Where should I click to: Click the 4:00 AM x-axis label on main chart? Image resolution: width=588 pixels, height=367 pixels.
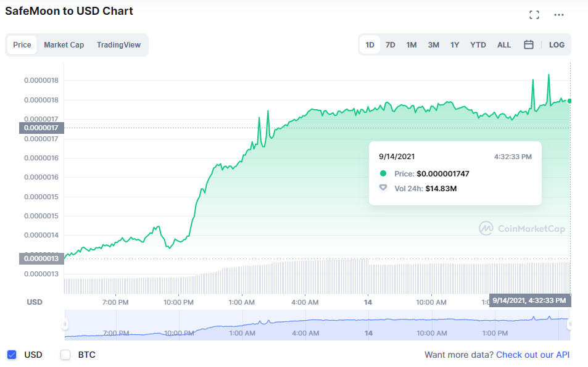point(305,302)
